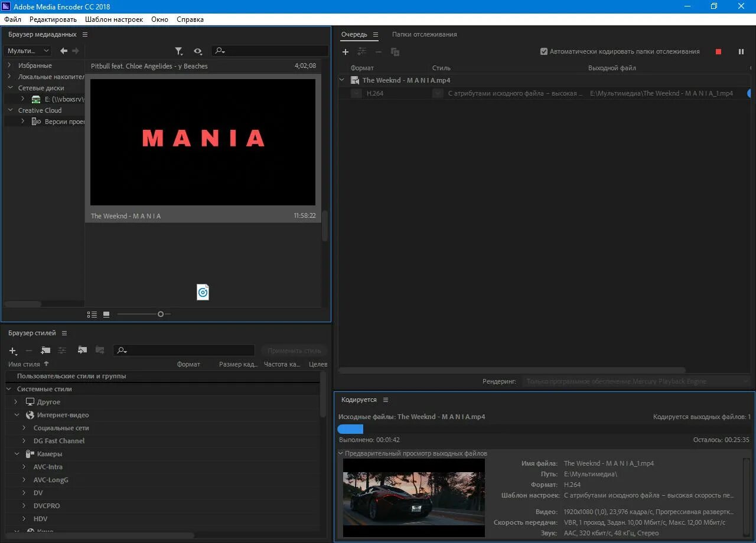Screen dimensions: 756x543
Task: Click the Формат column header in Style Browser
Action: coord(188,364)
